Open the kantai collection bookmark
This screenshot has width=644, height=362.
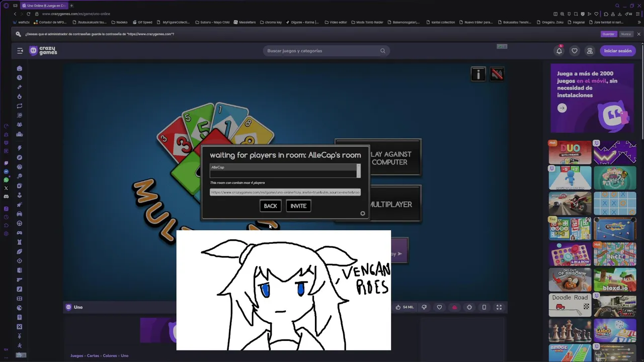[440, 22]
